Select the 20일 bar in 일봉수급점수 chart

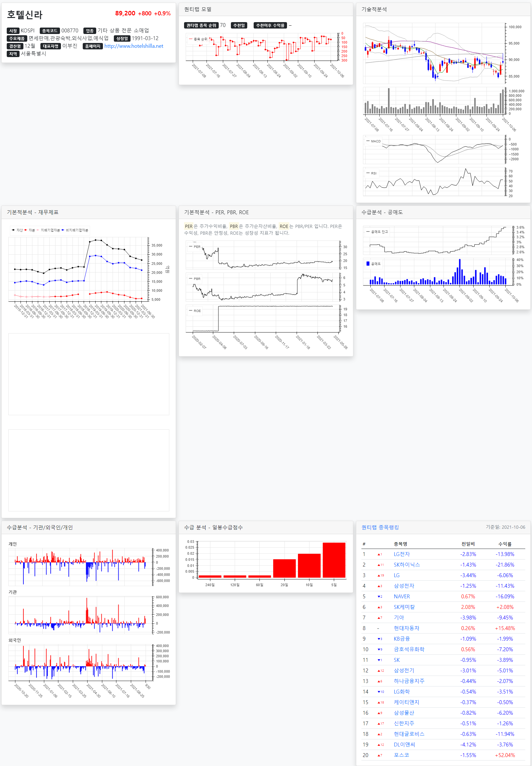click(x=284, y=568)
